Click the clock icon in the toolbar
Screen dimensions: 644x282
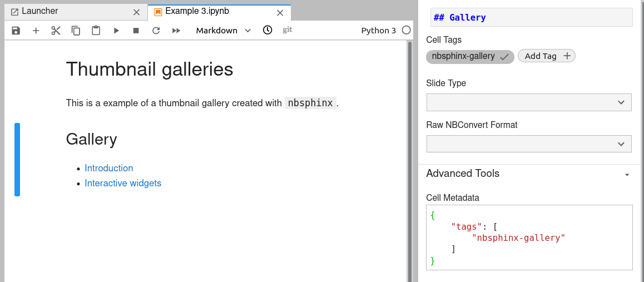pos(267,30)
